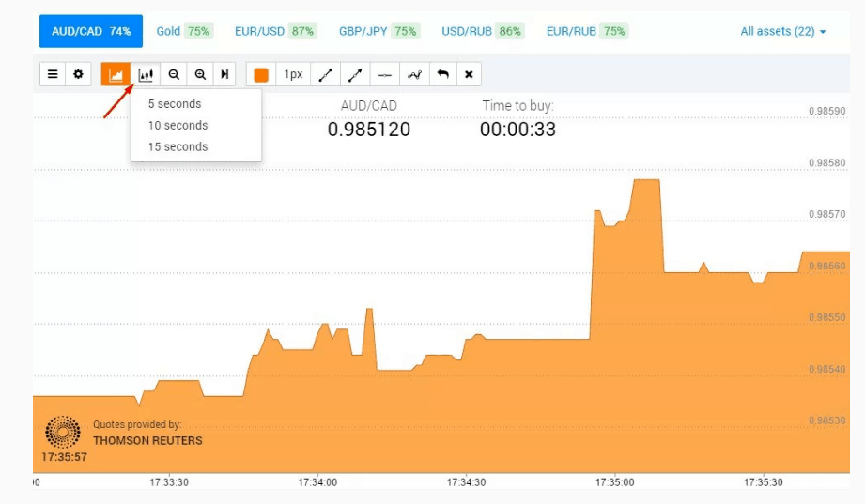Choose 10 seconds interval
The height and width of the screenshot is (504, 865).
pos(178,125)
